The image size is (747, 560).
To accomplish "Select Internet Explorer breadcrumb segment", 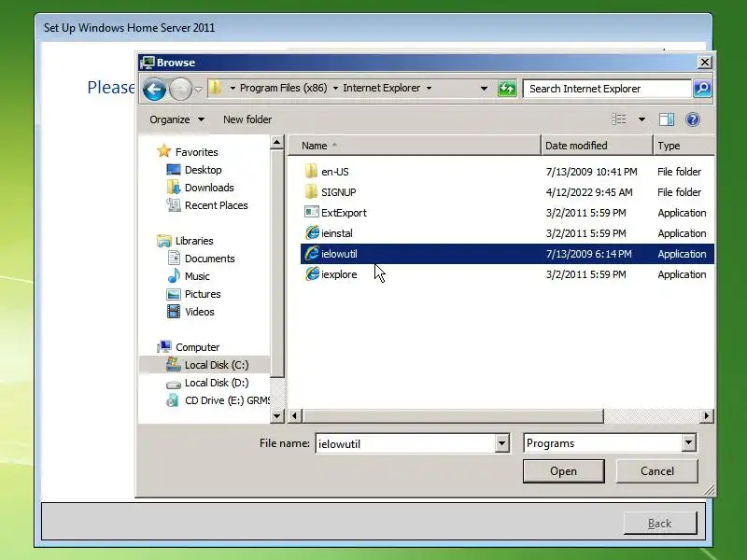I will (x=382, y=88).
